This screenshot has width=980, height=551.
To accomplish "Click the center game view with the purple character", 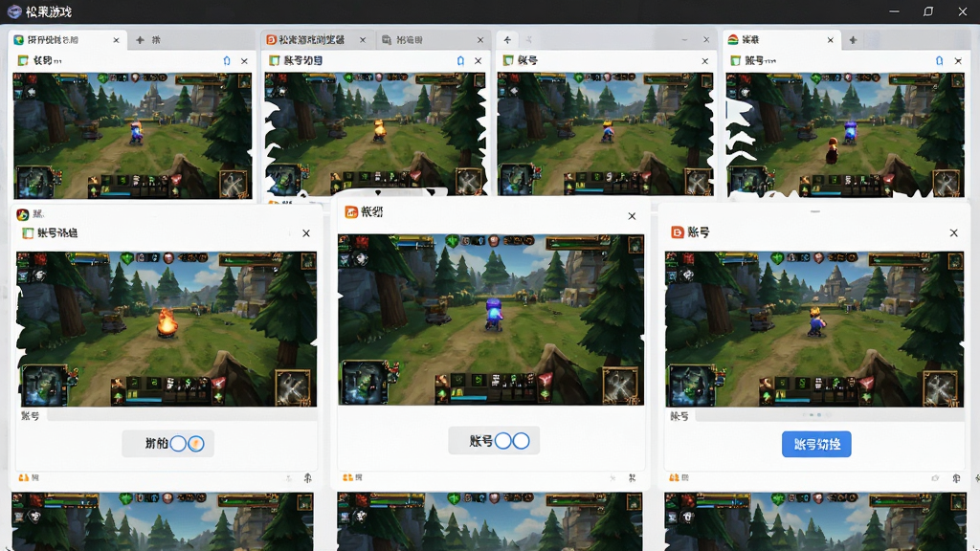I will [491, 320].
